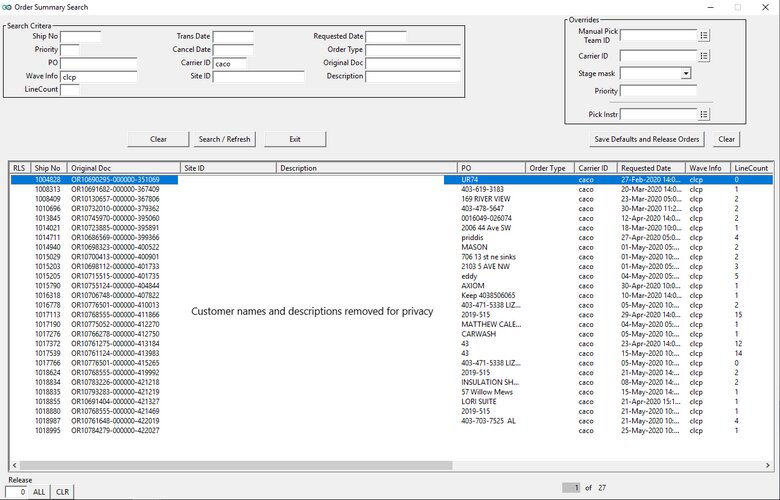Image resolution: width=780 pixels, height=500 pixels.
Task: Clear the search criteria fields
Action: click(158, 139)
